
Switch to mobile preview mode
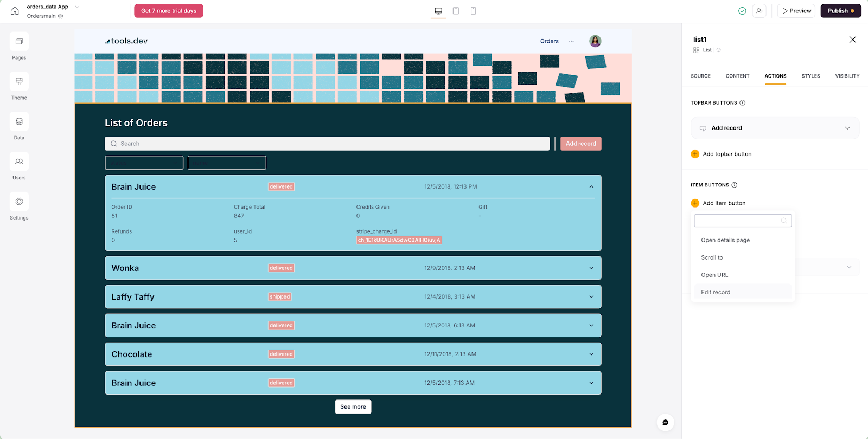[x=473, y=11]
